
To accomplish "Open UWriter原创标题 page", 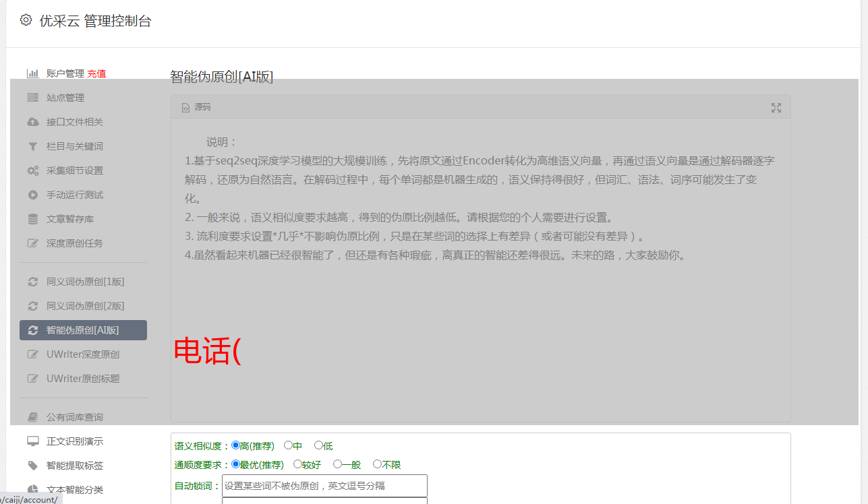I will tap(83, 379).
